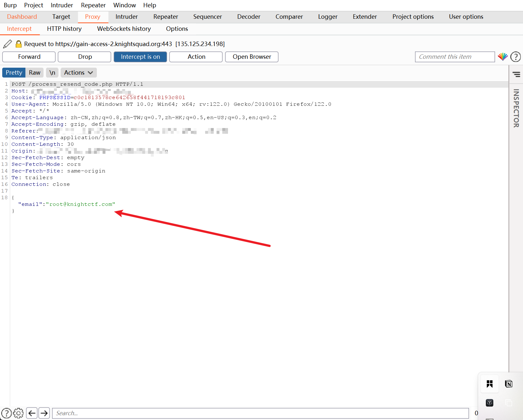Image resolution: width=523 pixels, height=420 pixels.
Task: Click the Search input field
Action: [260, 413]
